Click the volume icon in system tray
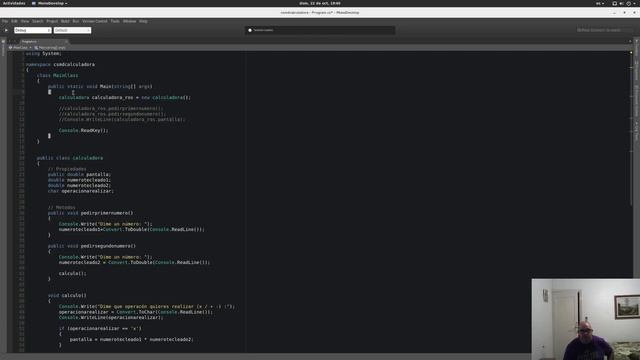The image size is (640, 360). (x=622, y=3)
